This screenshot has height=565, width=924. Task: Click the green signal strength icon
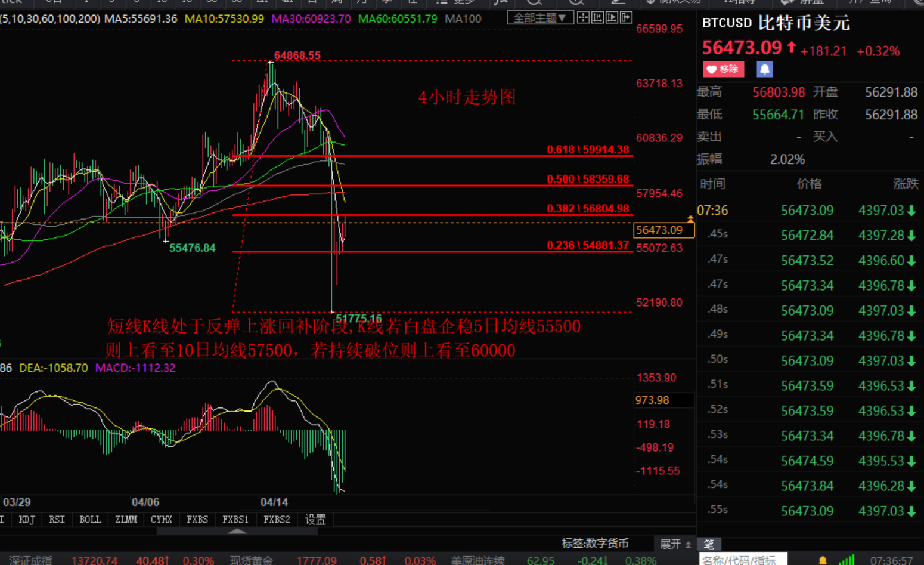(x=847, y=560)
